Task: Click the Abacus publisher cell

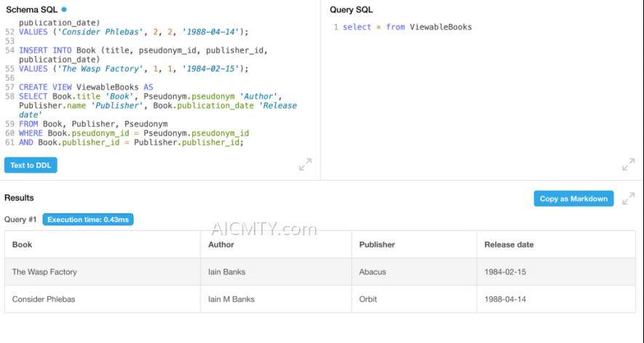Action: 373,272
